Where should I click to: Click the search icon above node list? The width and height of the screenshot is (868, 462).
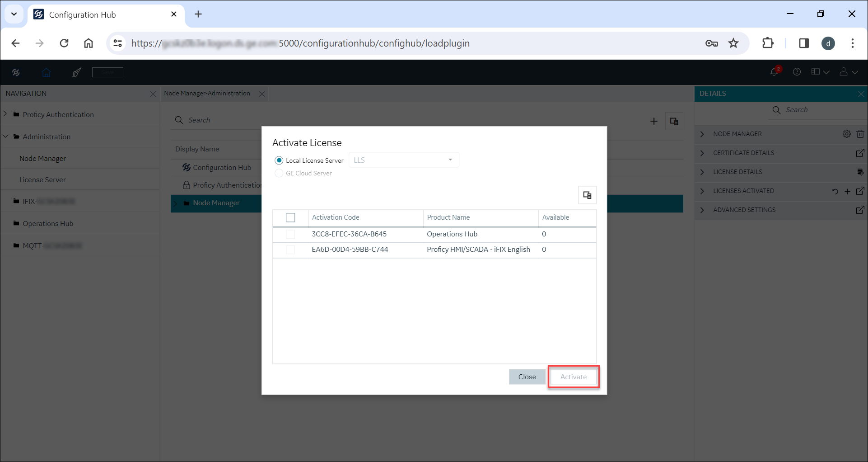[x=179, y=120]
